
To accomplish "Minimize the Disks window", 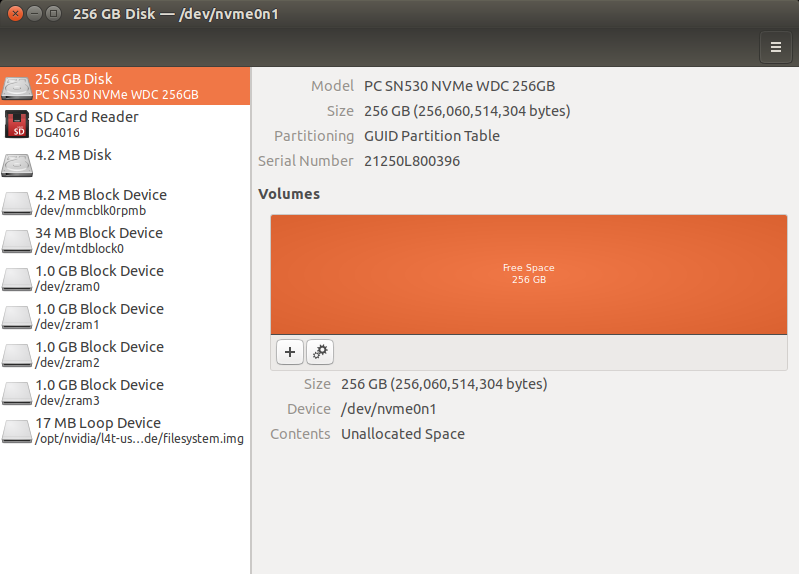I will click(x=34, y=14).
